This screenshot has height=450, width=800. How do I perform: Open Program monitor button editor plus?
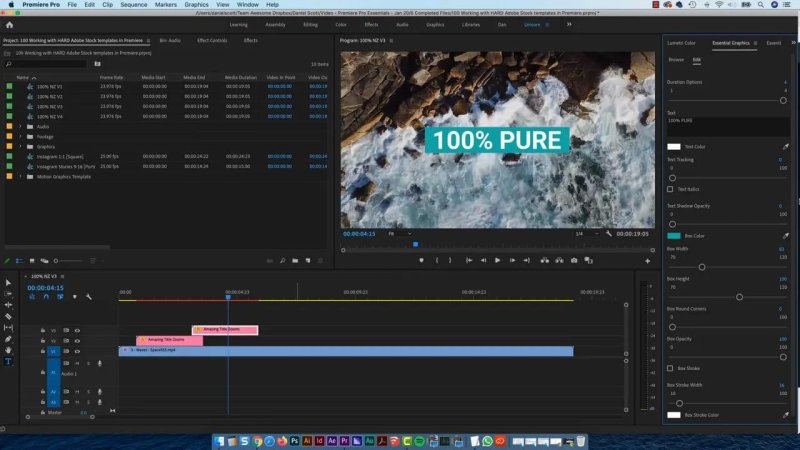647,261
